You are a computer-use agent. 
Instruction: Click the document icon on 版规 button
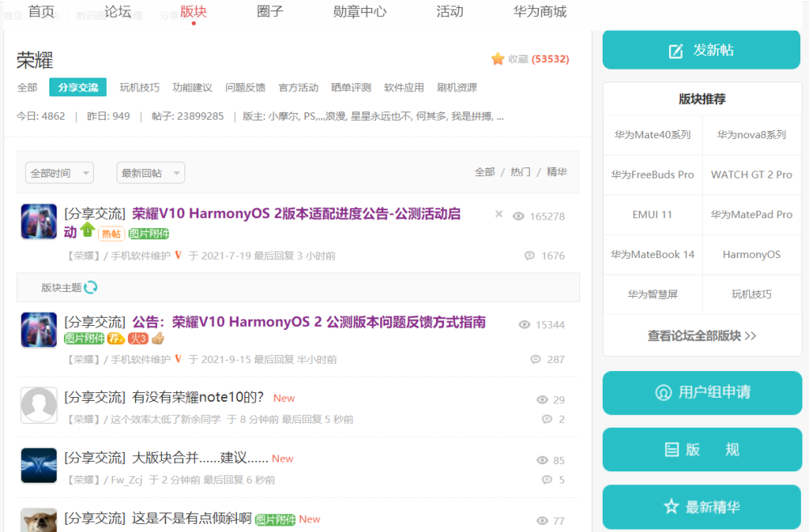point(671,450)
